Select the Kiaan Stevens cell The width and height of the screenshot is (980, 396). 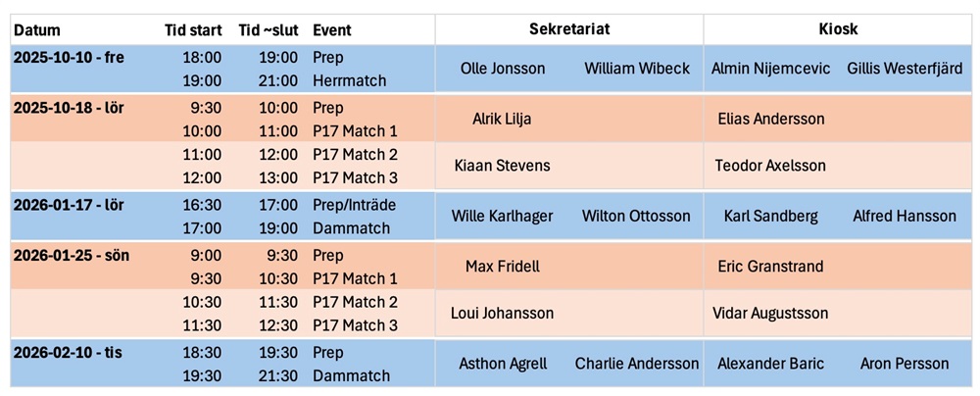pyautogui.click(x=502, y=166)
